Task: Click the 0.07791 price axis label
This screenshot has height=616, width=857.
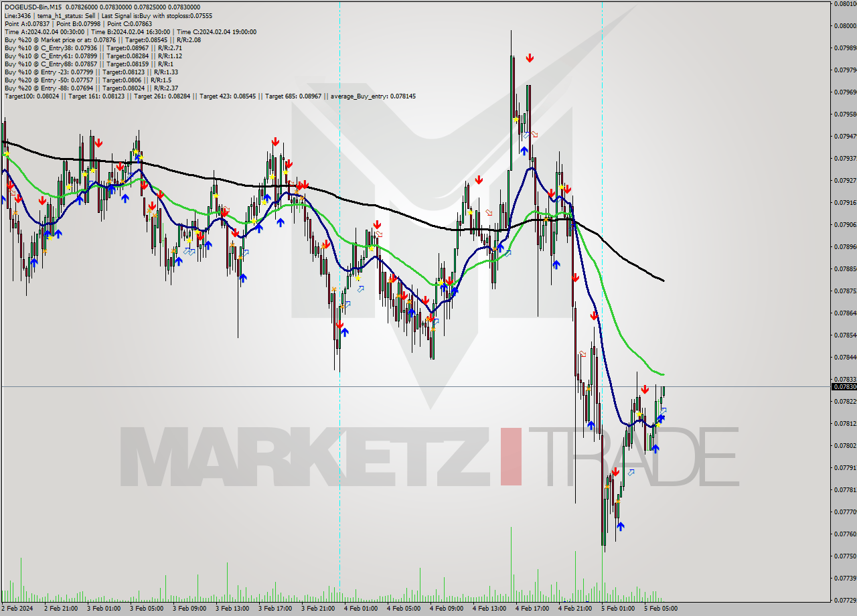Action: (845, 467)
